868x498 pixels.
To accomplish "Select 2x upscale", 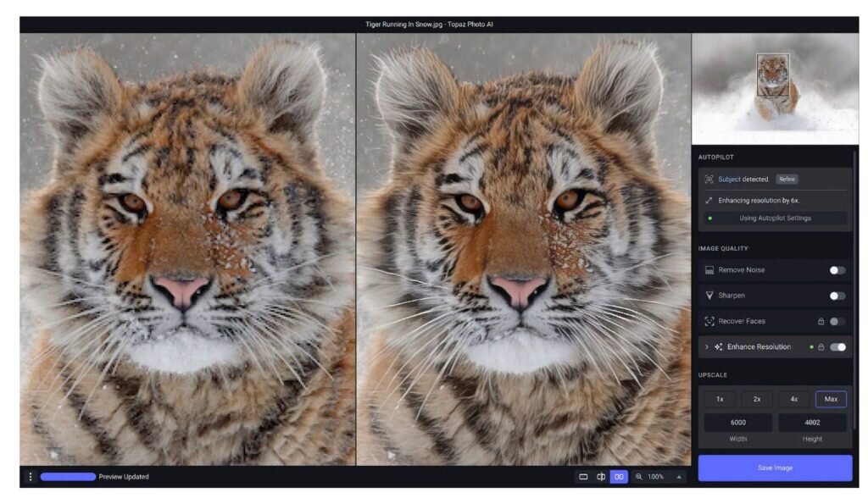I will [757, 399].
